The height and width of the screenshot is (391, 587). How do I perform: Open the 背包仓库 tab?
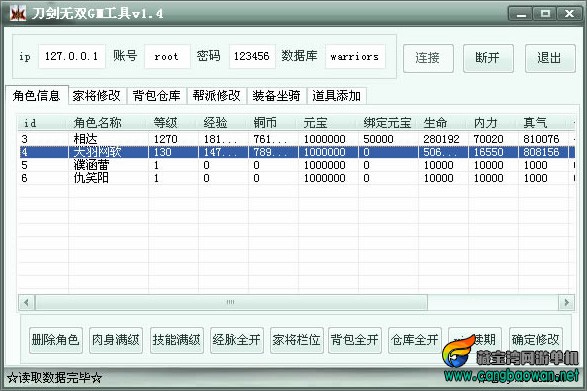pyautogui.click(x=157, y=96)
